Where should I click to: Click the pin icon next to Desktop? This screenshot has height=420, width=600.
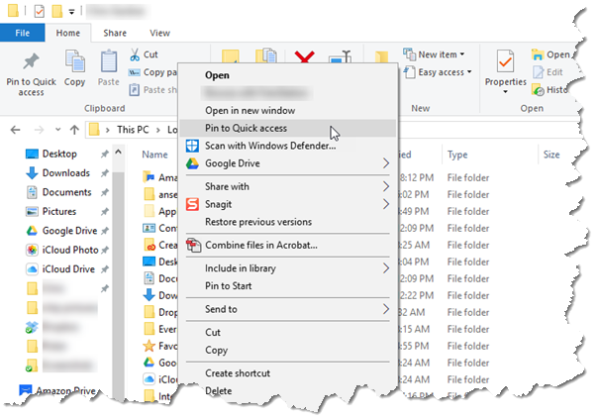click(x=104, y=154)
